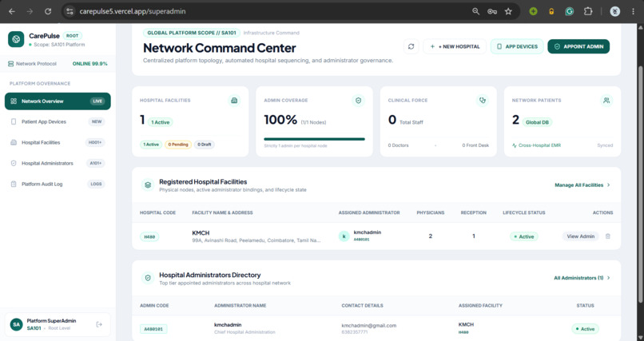The image size is (644, 341).
Task: Click KMCH Active lifecycle status badge
Action: coord(523,236)
